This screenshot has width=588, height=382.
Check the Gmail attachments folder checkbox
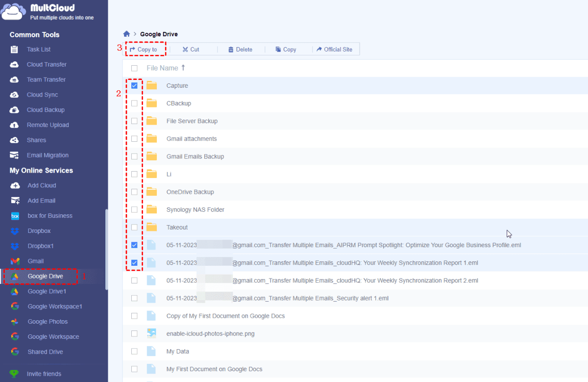pyautogui.click(x=134, y=139)
